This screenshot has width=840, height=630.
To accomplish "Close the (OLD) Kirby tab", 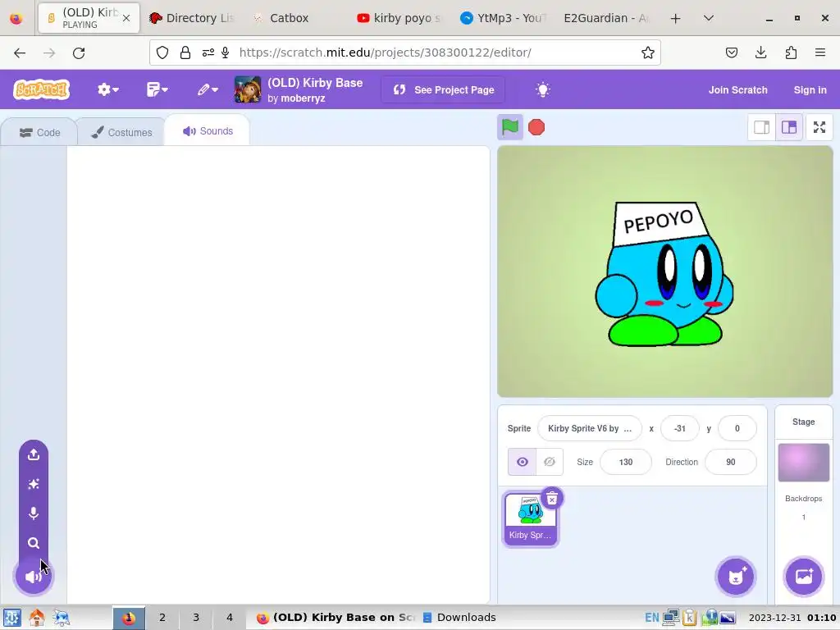I will pos(126,18).
